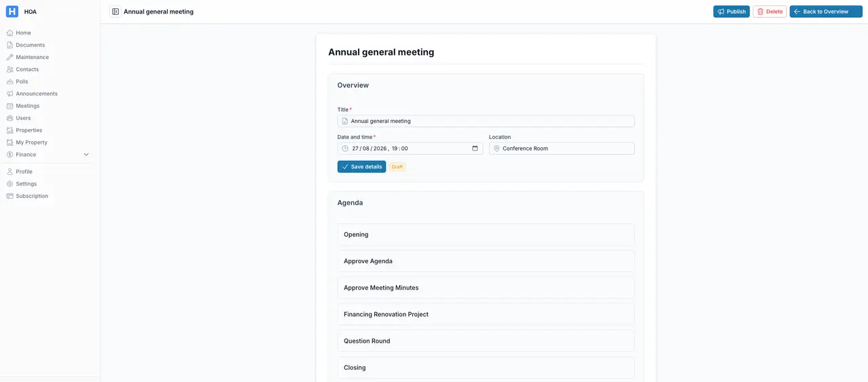Click the Documents file icon
868x382 pixels.
click(9, 45)
